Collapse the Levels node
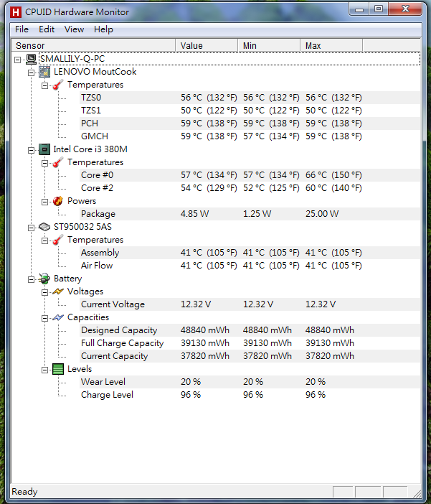431x504 pixels. (x=44, y=370)
